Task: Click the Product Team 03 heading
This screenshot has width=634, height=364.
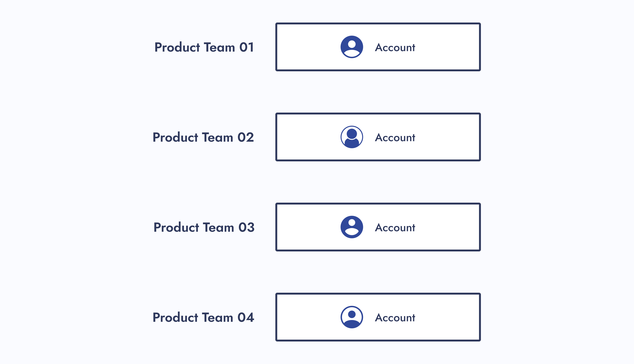Action: coord(204,227)
